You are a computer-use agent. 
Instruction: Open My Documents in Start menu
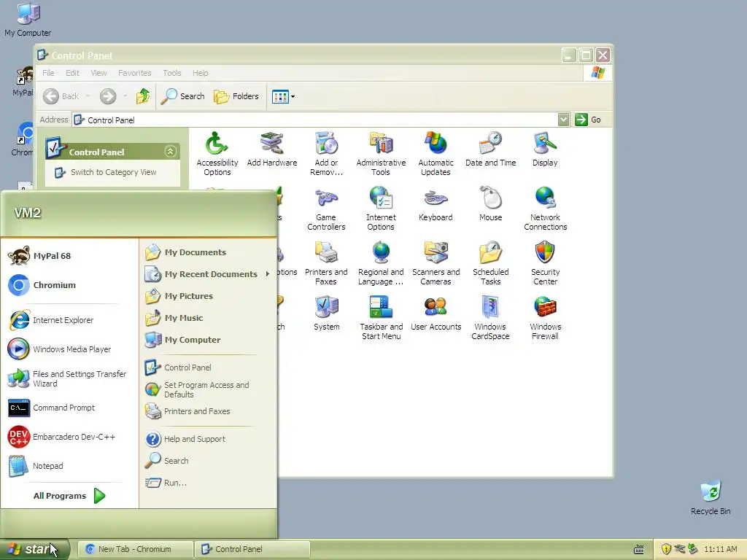point(208,252)
